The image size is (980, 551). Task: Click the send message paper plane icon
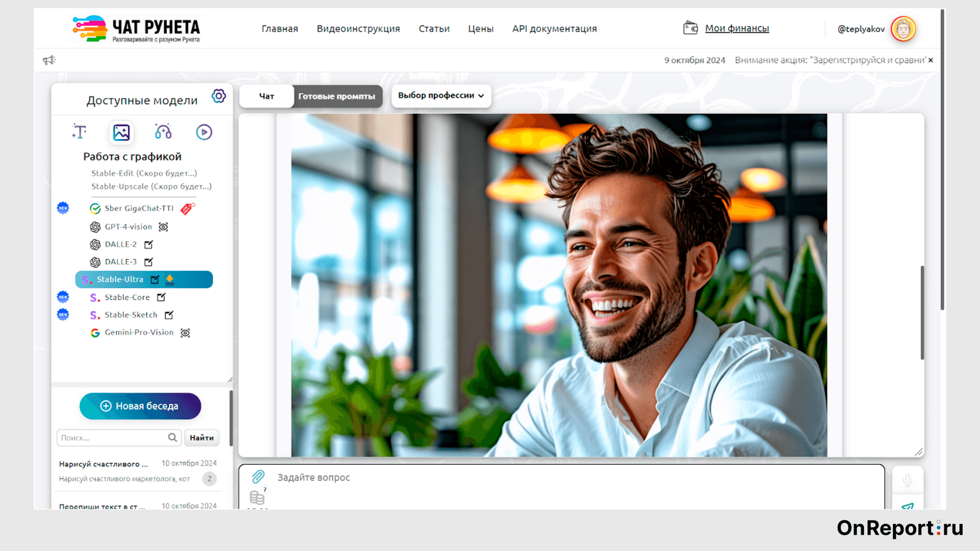[x=908, y=506]
